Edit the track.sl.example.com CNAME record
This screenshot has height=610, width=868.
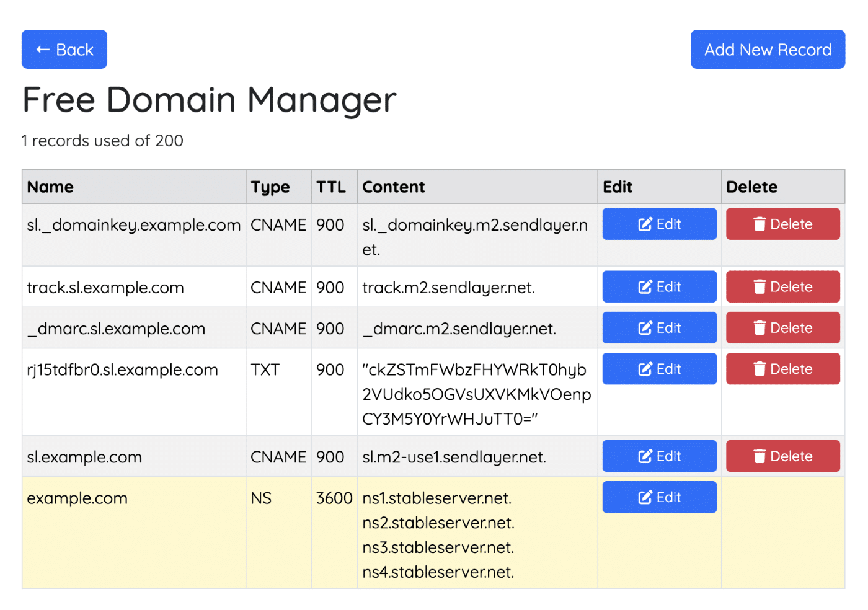[x=659, y=286]
